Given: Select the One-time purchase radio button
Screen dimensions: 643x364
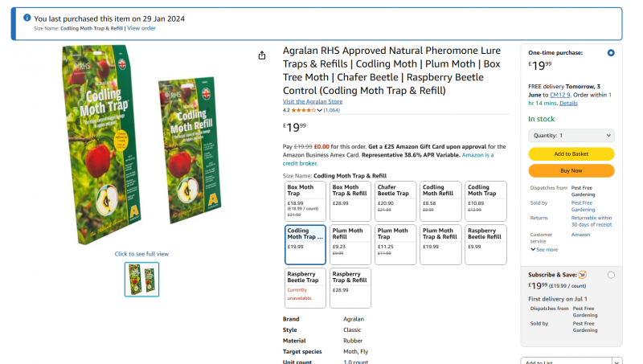Looking at the screenshot, I should (611, 53).
